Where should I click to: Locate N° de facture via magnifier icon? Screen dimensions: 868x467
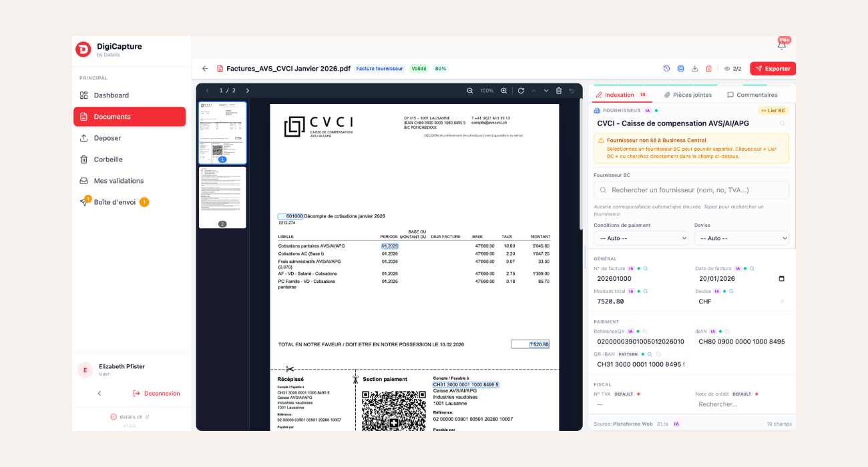[646, 269]
